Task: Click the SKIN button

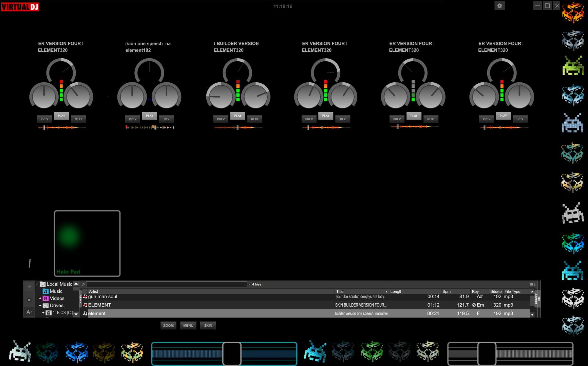Action: point(208,325)
